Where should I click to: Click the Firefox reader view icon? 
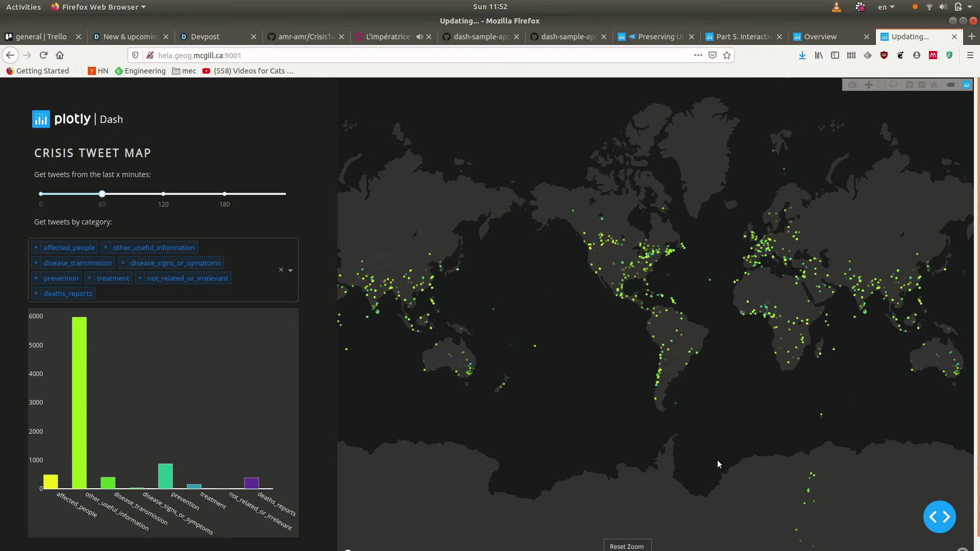coord(835,55)
